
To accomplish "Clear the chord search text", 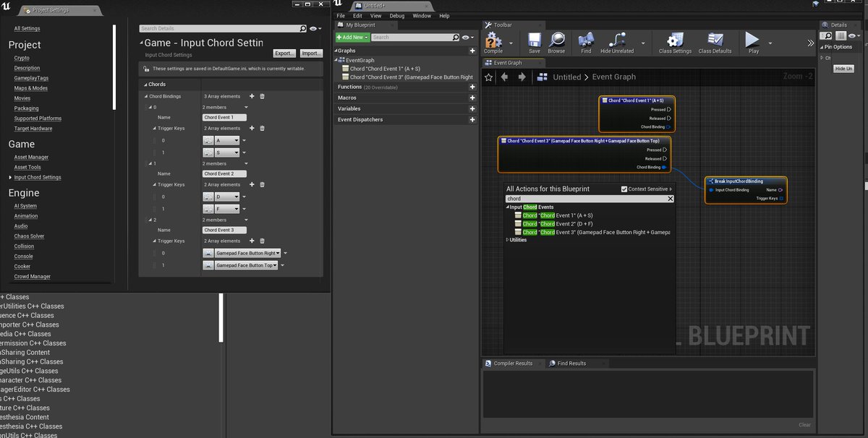I will [670, 199].
